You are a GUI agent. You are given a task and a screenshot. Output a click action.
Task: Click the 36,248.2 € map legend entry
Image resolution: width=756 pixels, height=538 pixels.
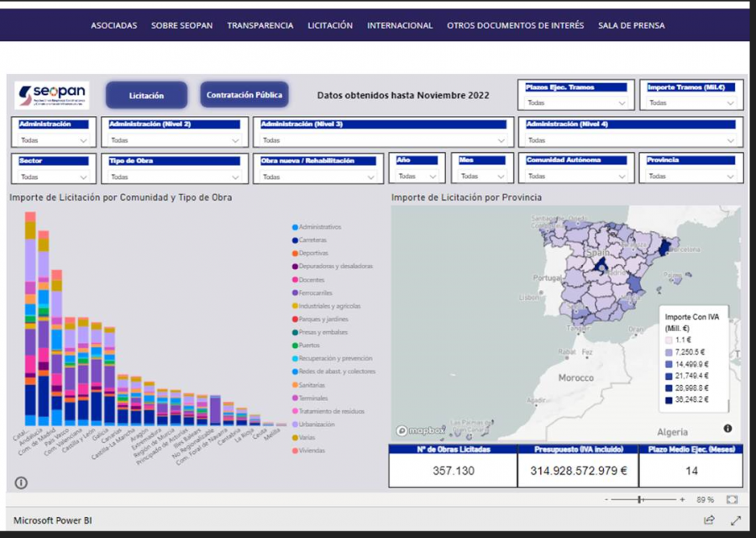point(687,400)
